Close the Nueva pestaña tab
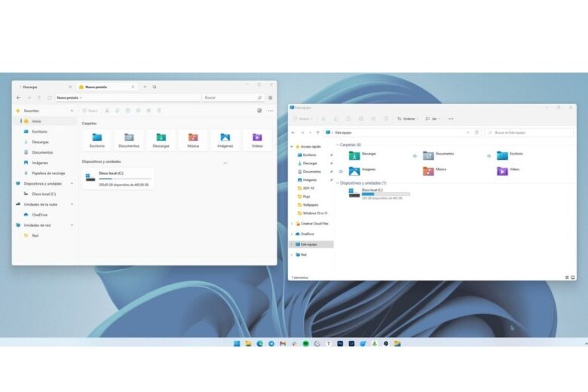This screenshot has width=588, height=392. pyautogui.click(x=133, y=87)
